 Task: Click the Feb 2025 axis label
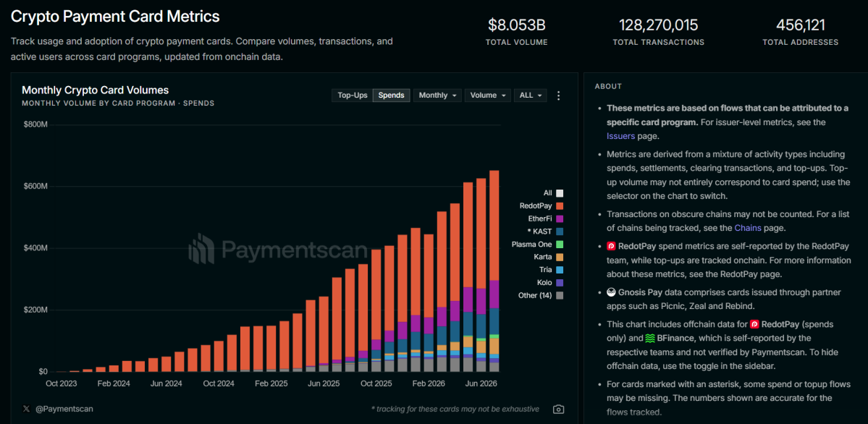(271, 383)
